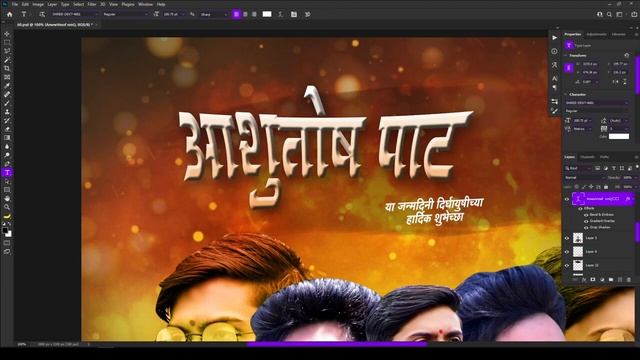Select the Path Selection tool

(7, 181)
